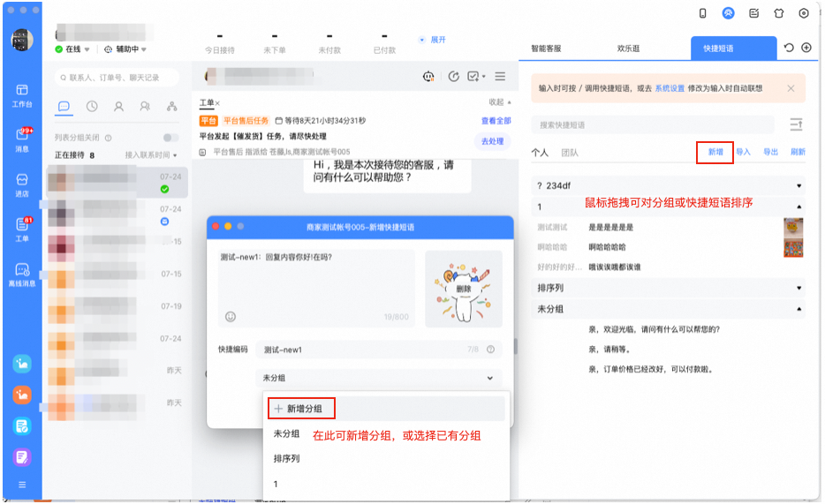The width and height of the screenshot is (825, 504).
Task: Click the blue profile icon in top bar
Action: tap(728, 13)
